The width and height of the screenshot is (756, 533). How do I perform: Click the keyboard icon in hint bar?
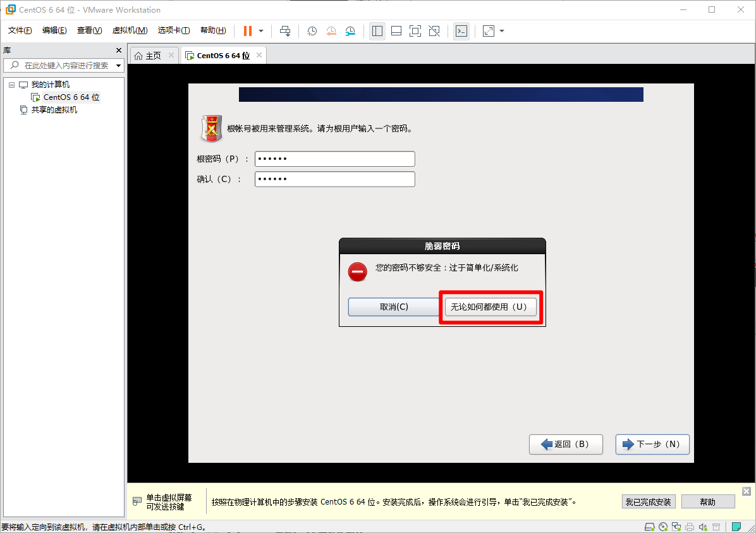point(137,501)
